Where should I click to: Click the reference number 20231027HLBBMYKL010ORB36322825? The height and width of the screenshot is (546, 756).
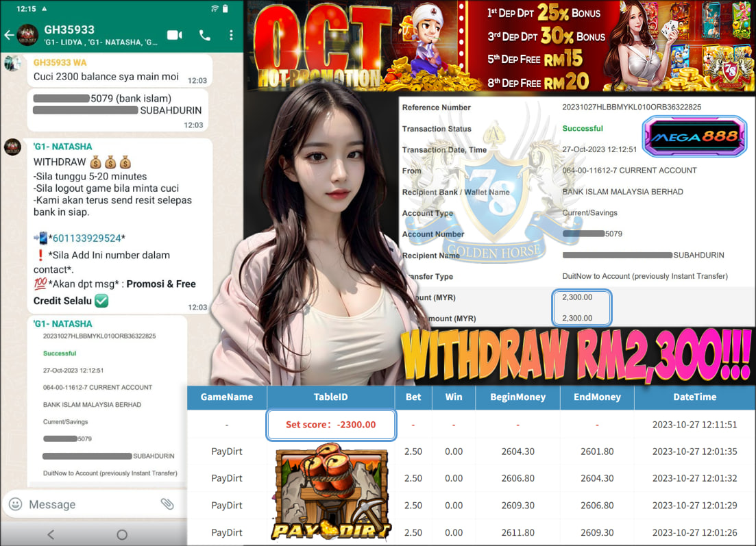pos(632,107)
